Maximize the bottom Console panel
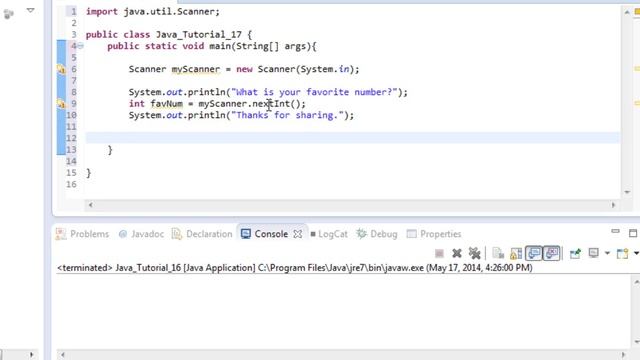The height and width of the screenshot is (360, 640). click(x=633, y=233)
